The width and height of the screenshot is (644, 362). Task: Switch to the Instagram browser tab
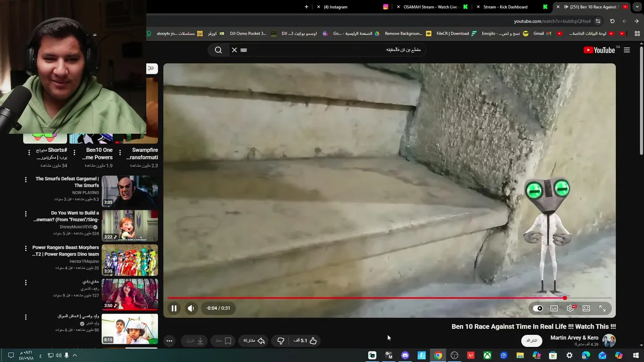point(352,7)
